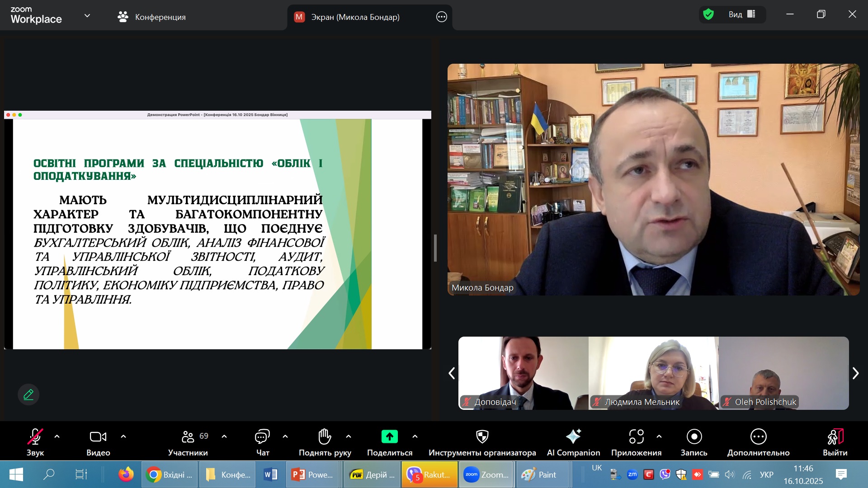868x488 pixels.
Task: Open the green Share screen button
Action: coord(389,437)
